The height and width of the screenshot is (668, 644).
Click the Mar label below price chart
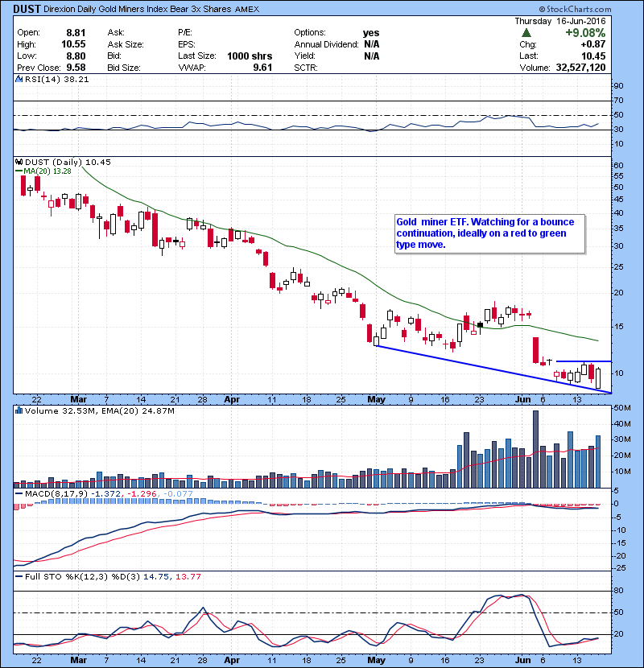(x=78, y=400)
